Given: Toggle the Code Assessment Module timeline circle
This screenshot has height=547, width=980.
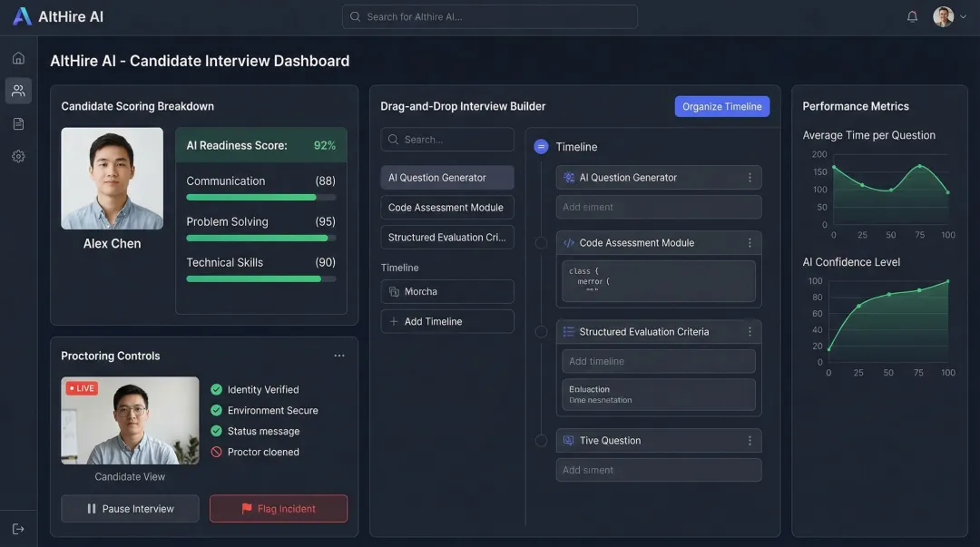Looking at the screenshot, I should [542, 242].
